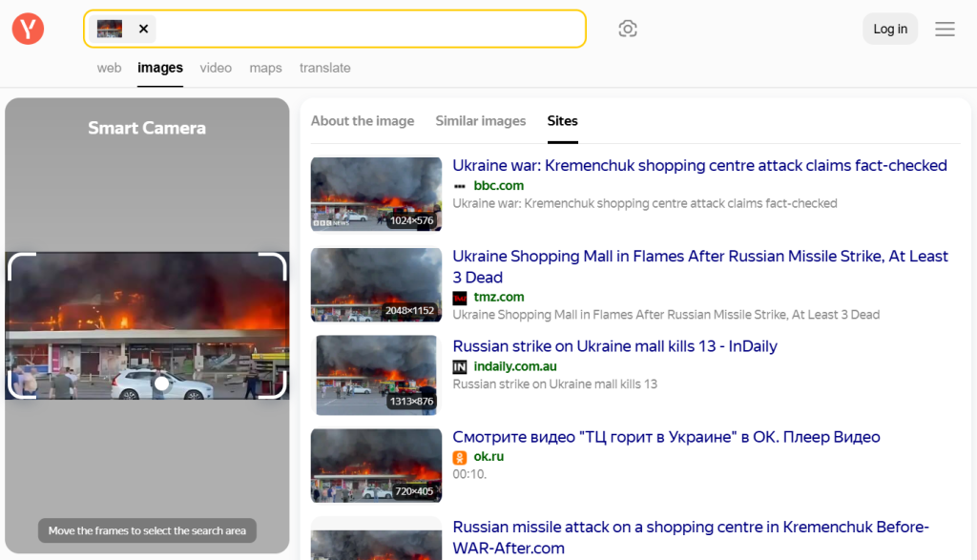
Task: Open Before-WAR-After.com Kremenchuk missile attack link
Action: 691,537
